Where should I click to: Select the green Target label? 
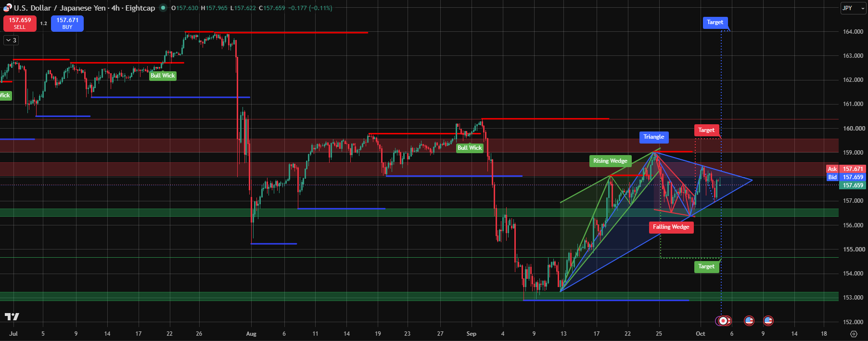tap(706, 266)
